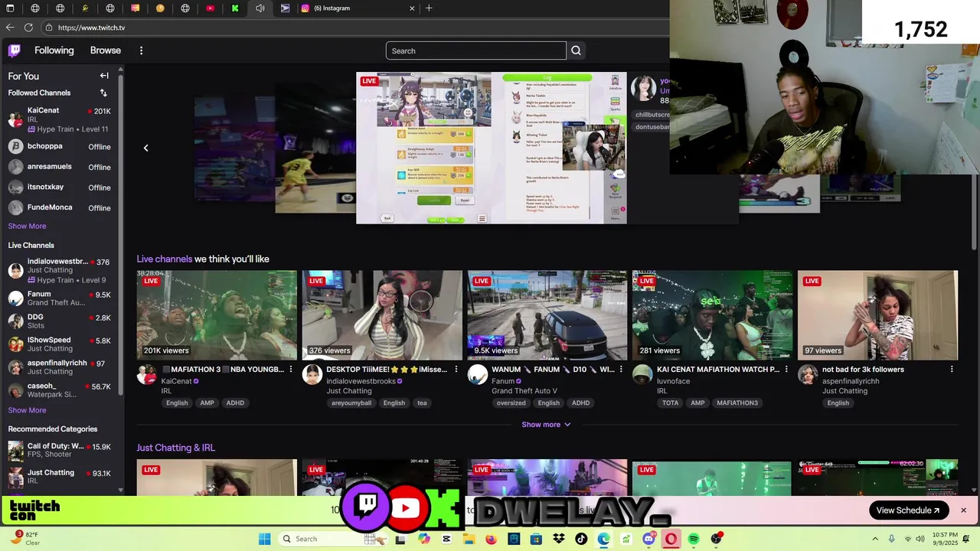The image size is (980, 551).
Task: Open options menu for DESKTOP TiiiMEE card
Action: click(456, 370)
